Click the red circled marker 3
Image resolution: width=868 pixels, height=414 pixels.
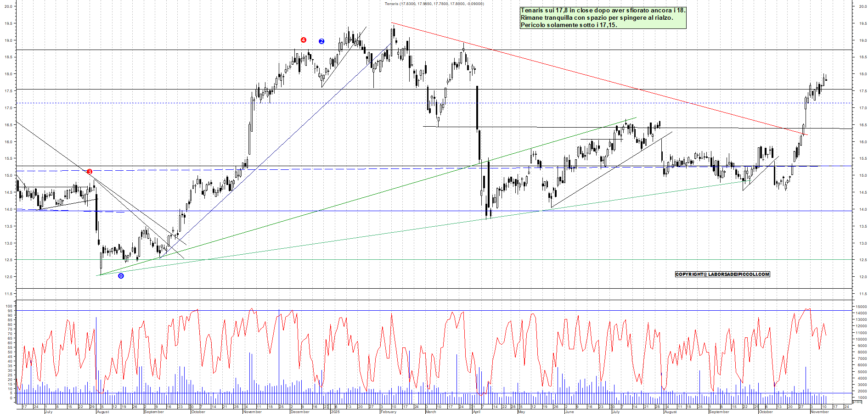click(90, 171)
